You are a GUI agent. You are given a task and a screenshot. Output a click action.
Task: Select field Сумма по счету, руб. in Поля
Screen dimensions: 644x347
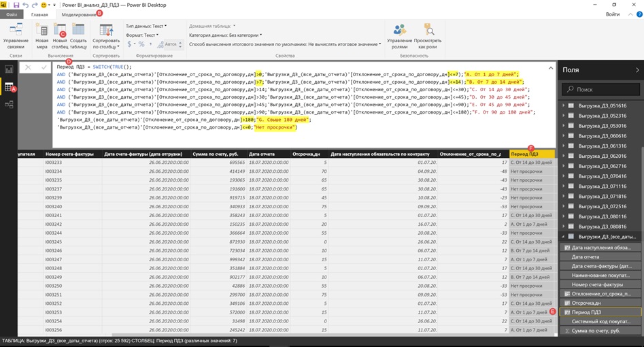point(600,331)
